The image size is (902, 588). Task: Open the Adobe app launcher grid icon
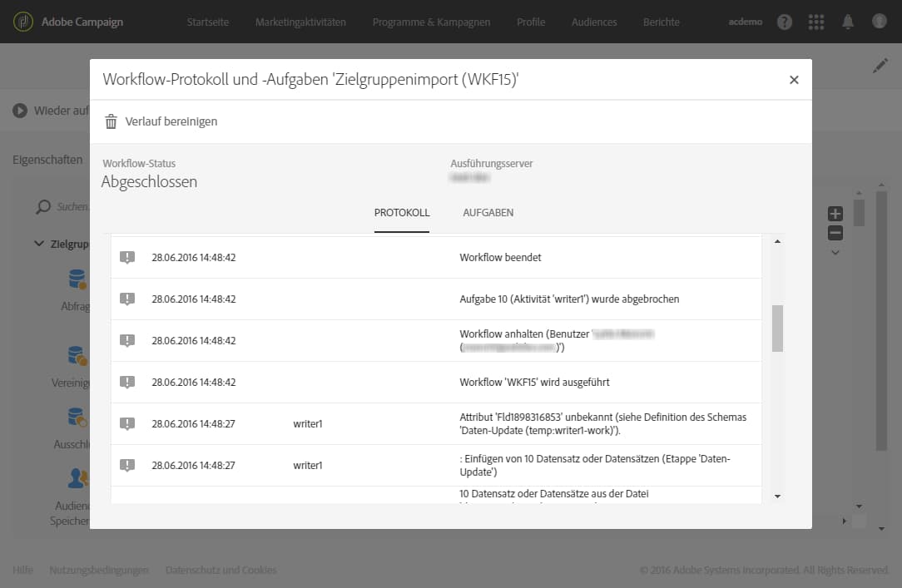[x=816, y=22]
